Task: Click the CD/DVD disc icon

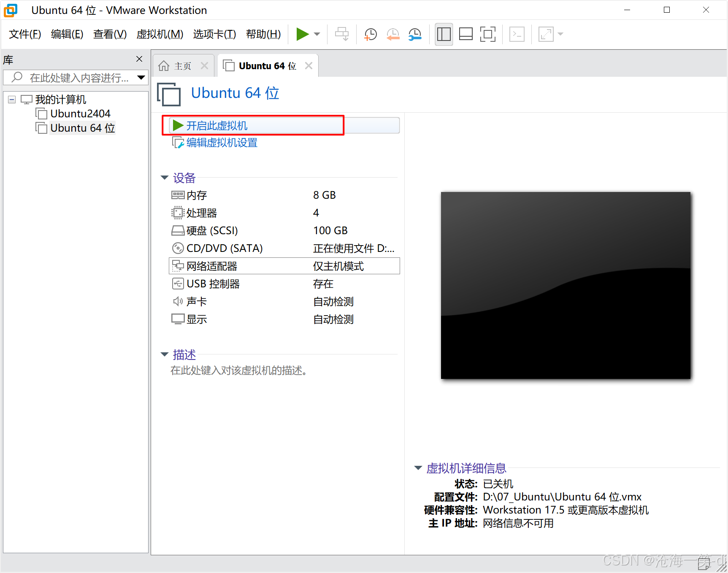Action: pyautogui.click(x=178, y=249)
